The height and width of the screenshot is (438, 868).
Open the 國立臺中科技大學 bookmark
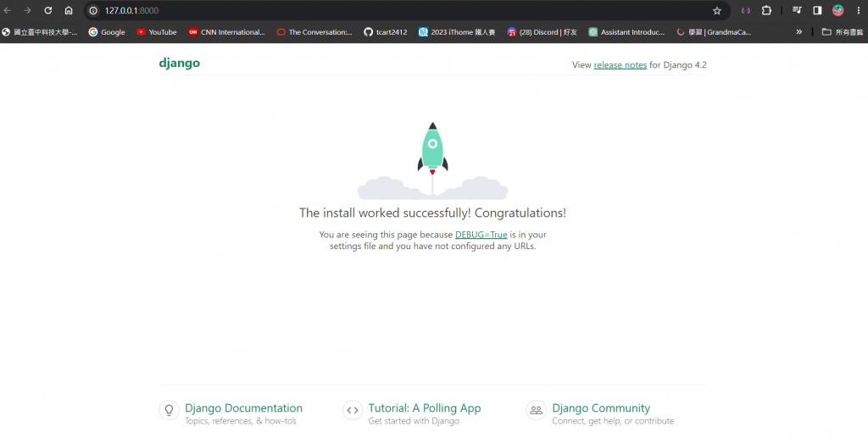coord(39,32)
